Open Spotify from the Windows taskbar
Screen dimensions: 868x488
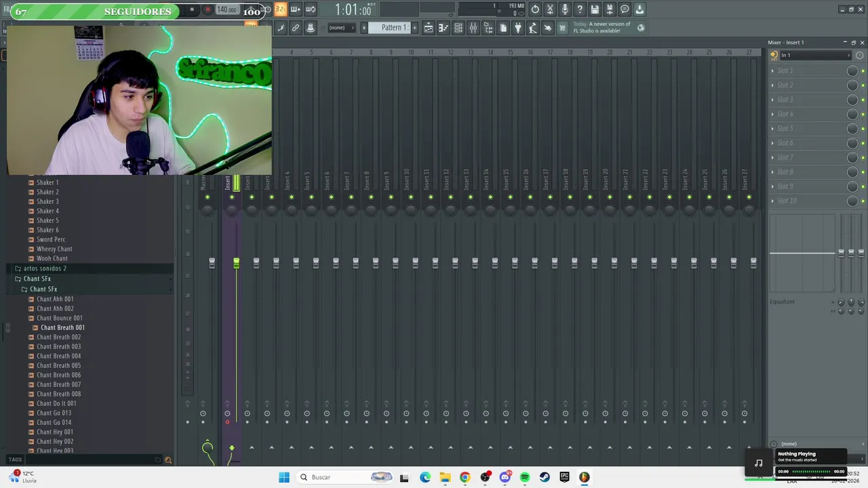pos(525,477)
